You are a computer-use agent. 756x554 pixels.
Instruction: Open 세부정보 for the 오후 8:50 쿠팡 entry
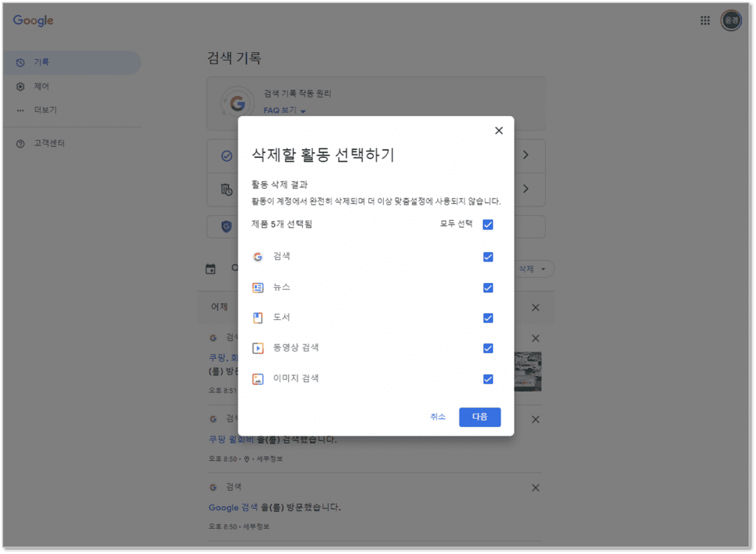(269, 459)
